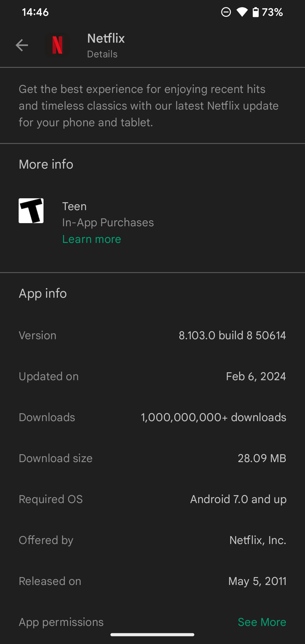305x644 pixels.
Task: Tap "See More" next to App permissions
Action: coord(262,622)
